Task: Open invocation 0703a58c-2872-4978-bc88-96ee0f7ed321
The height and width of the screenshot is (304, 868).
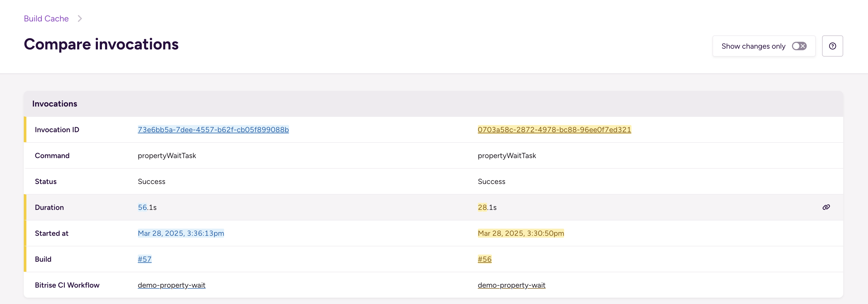Action: pos(554,130)
